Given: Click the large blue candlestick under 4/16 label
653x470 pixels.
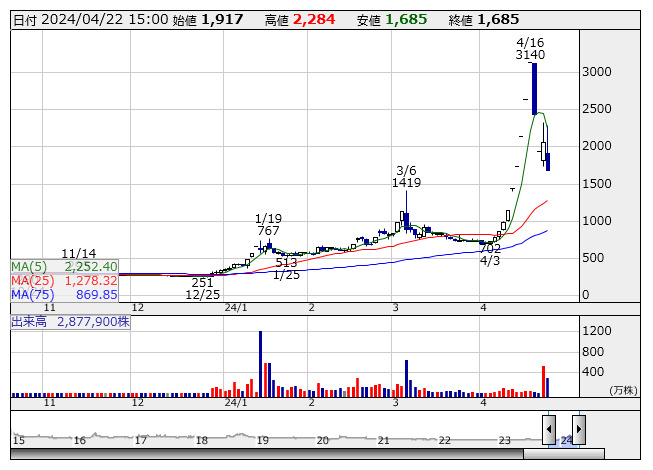Looking at the screenshot, I should click(534, 88).
